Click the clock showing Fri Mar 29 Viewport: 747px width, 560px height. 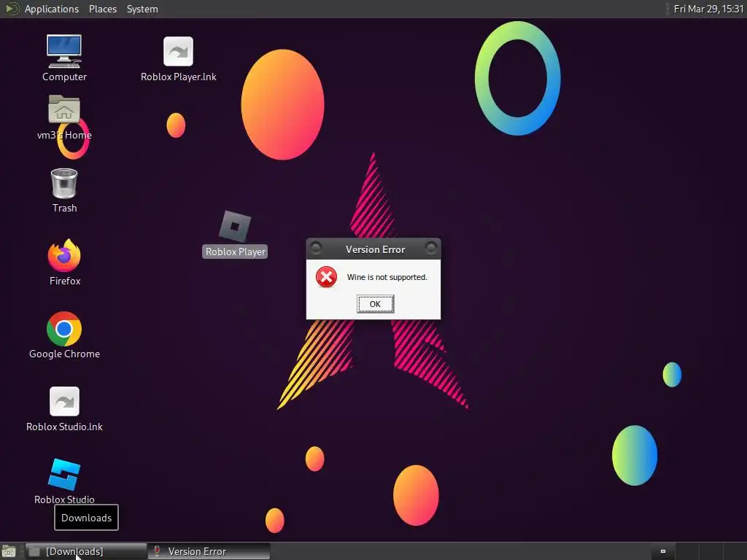(708, 9)
